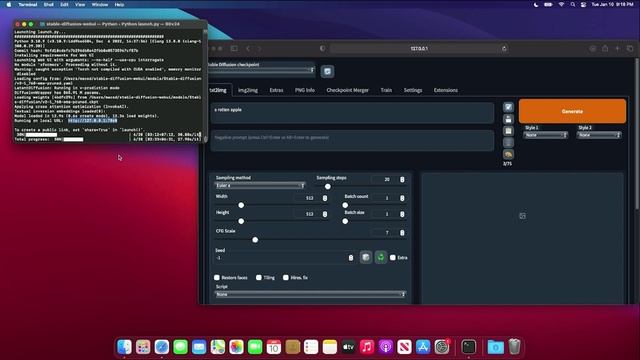Click the CFG Scale slider handle
Viewport: 640px width, 360px height.
coord(255,240)
